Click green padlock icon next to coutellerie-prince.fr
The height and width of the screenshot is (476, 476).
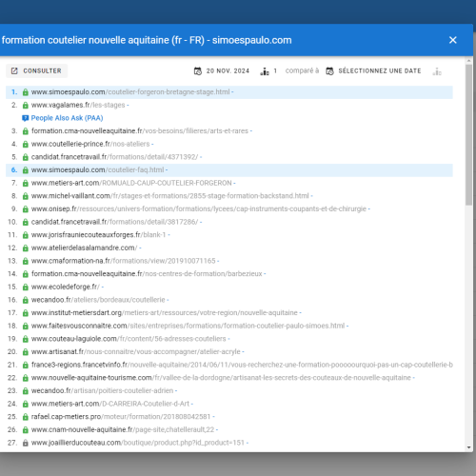[26, 145]
